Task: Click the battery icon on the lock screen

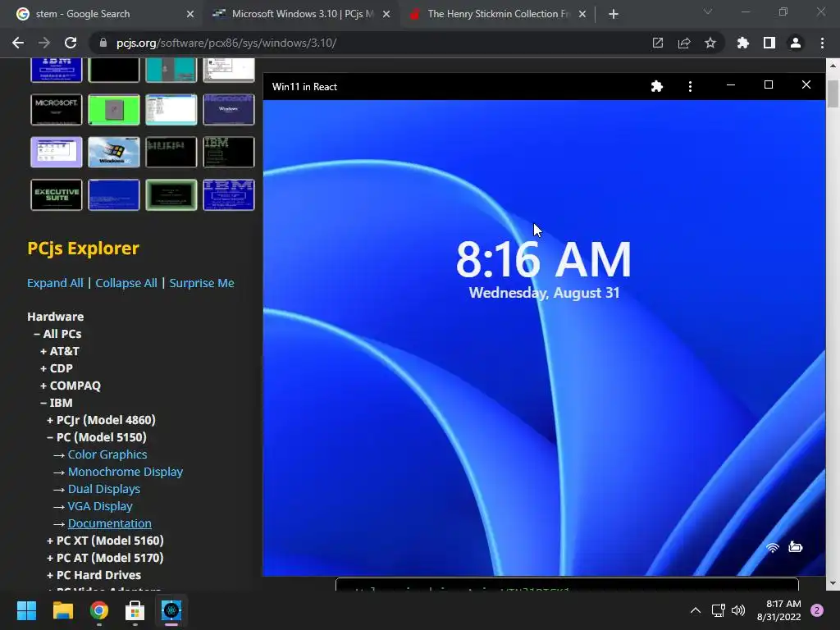Action: point(796,546)
